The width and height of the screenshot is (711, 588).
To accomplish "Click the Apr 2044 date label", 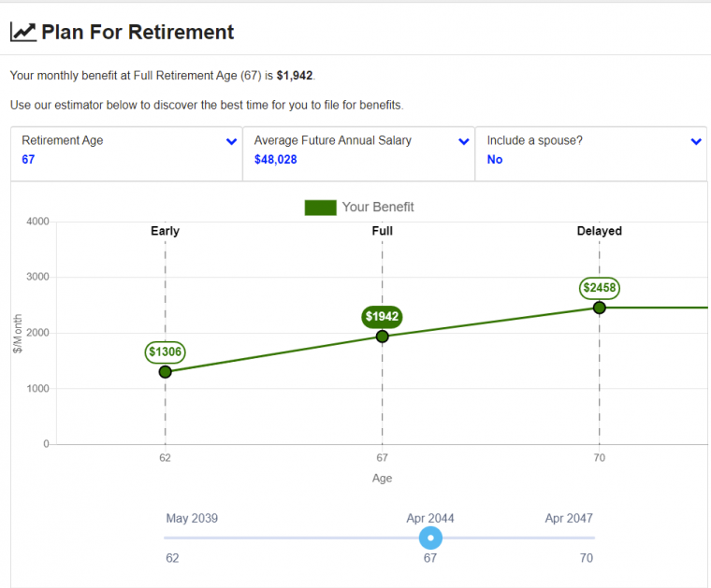I will click(x=430, y=518).
